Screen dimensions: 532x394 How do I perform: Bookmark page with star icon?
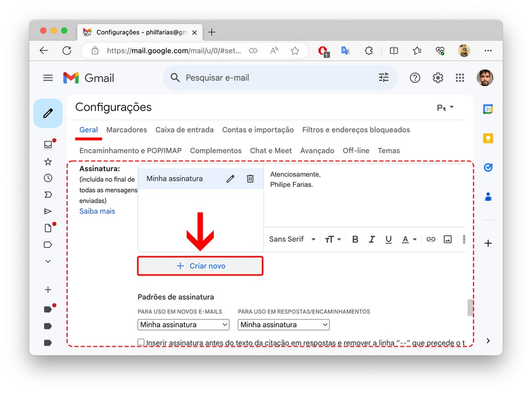click(295, 51)
